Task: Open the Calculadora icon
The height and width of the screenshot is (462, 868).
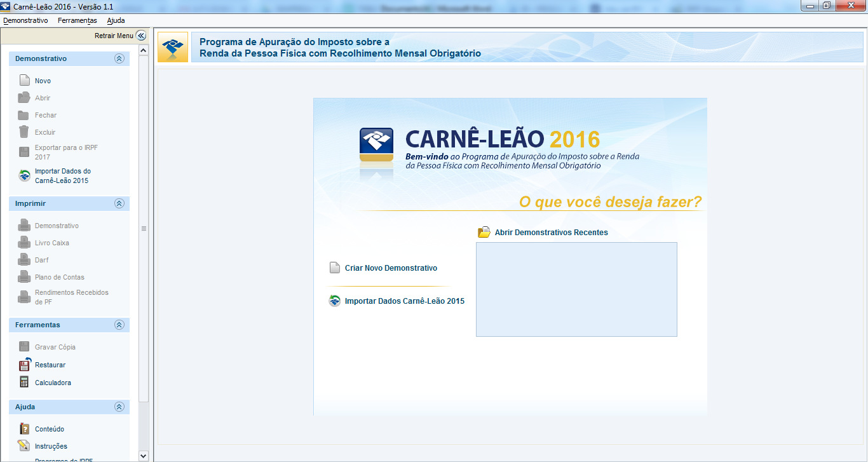Action: pos(24,383)
